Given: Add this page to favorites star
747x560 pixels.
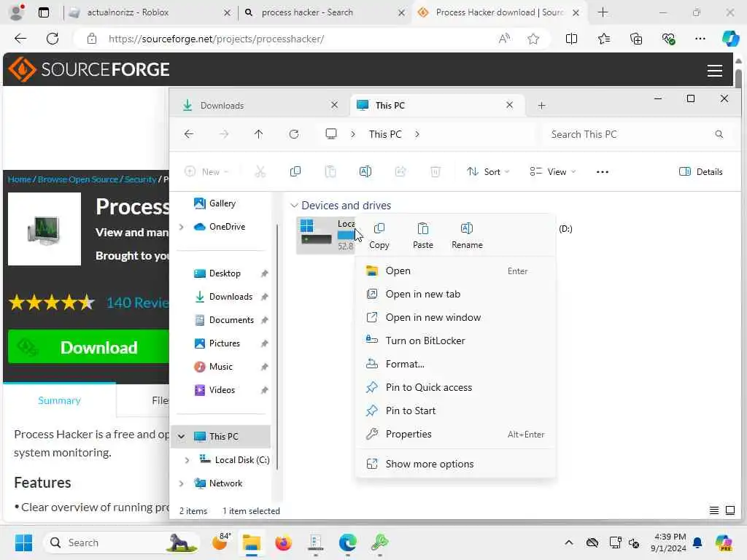Looking at the screenshot, I should point(533,39).
